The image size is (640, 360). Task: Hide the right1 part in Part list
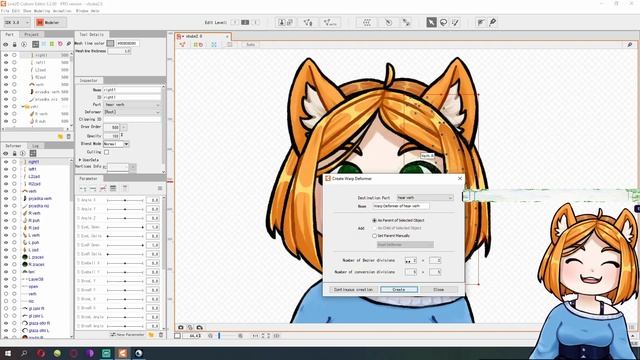(6, 55)
